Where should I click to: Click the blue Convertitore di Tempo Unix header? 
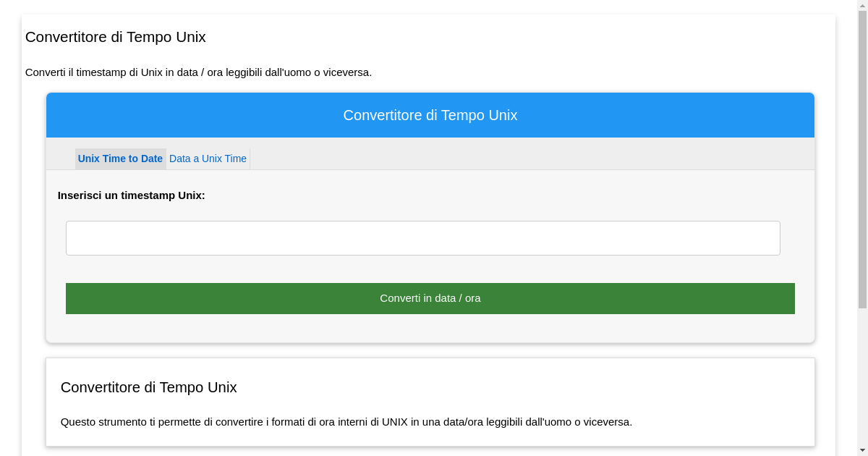pyautogui.click(x=430, y=114)
